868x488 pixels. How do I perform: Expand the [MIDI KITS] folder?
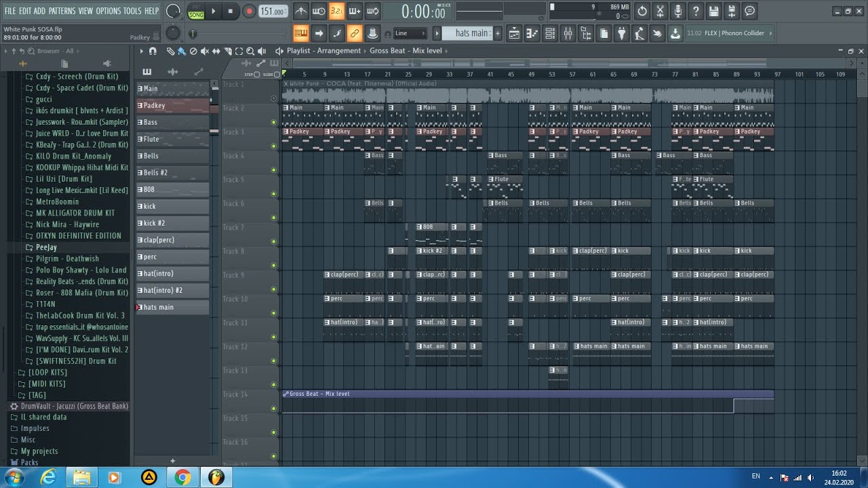(x=47, y=384)
